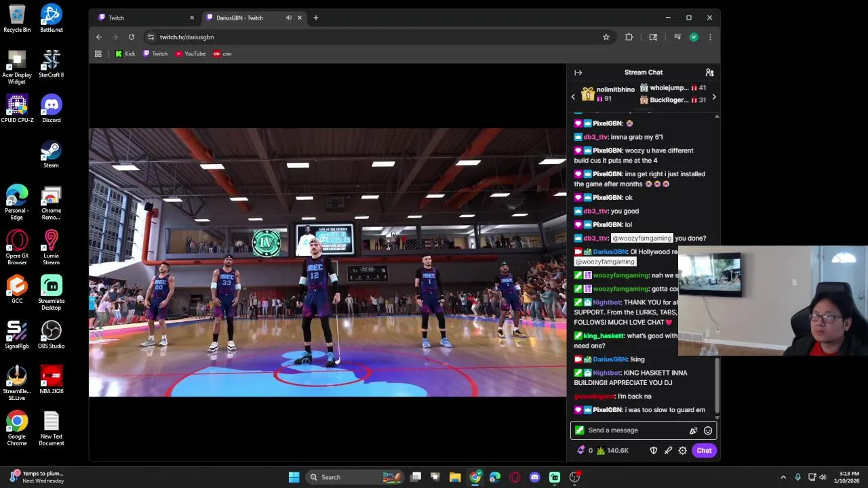Switch to the first Twitch browser tab
The image size is (868, 488).
tap(145, 18)
